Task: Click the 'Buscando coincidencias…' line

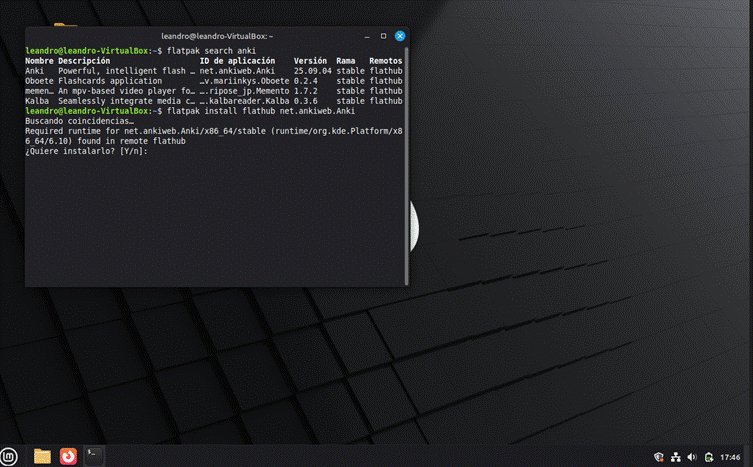Action: 79,121
